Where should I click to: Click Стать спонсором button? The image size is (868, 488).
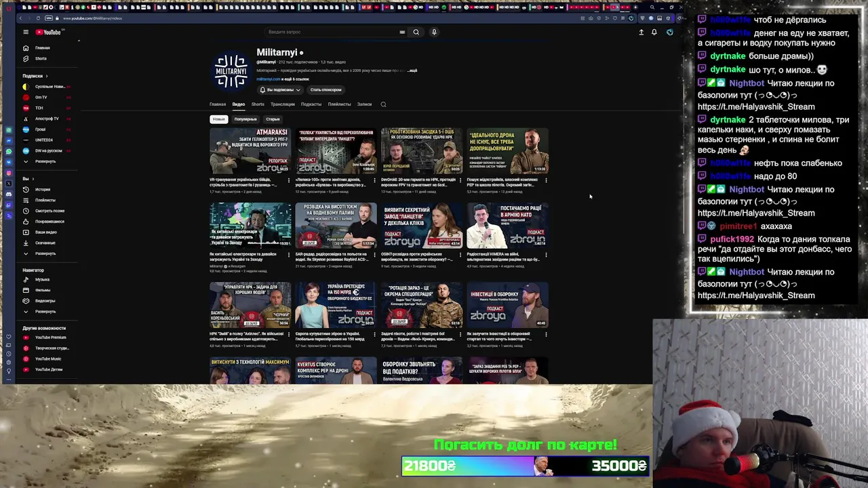(x=326, y=89)
